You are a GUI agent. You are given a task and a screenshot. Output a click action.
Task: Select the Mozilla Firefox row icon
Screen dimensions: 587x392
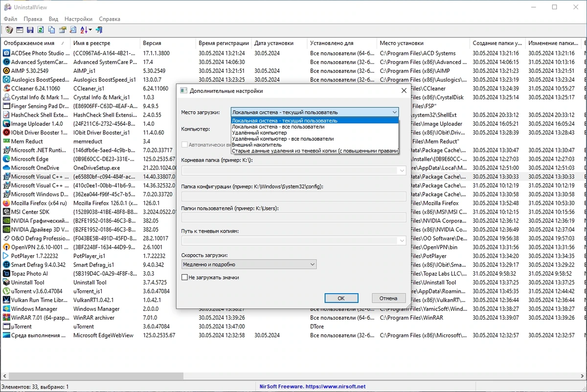coord(6,203)
